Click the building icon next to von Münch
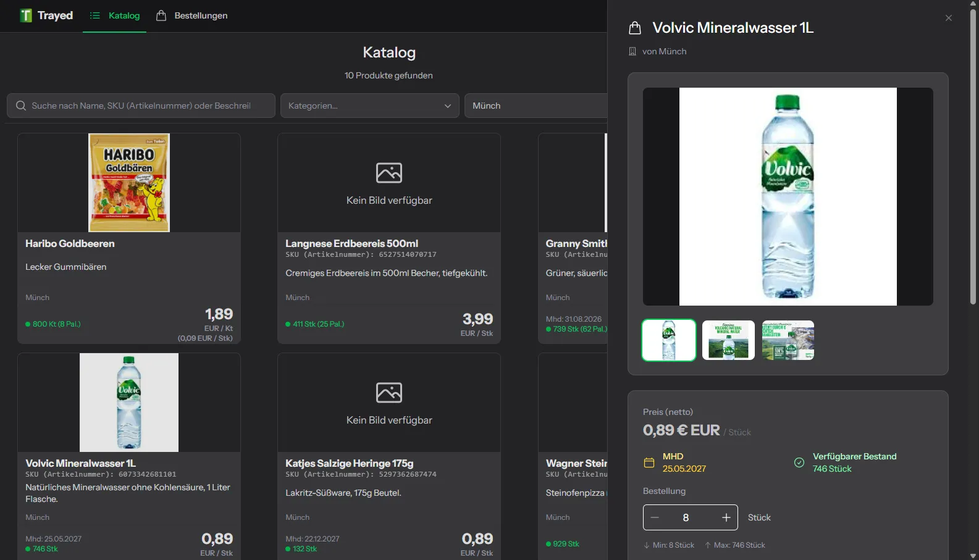 tap(632, 51)
